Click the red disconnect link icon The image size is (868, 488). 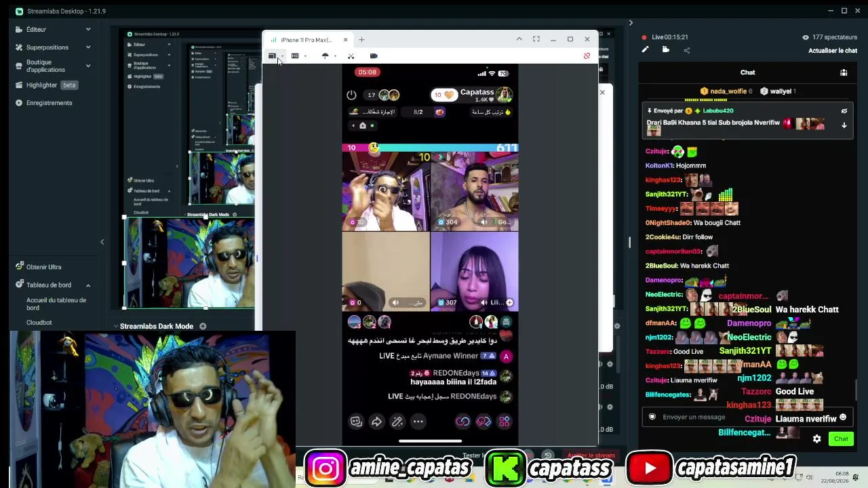587,56
